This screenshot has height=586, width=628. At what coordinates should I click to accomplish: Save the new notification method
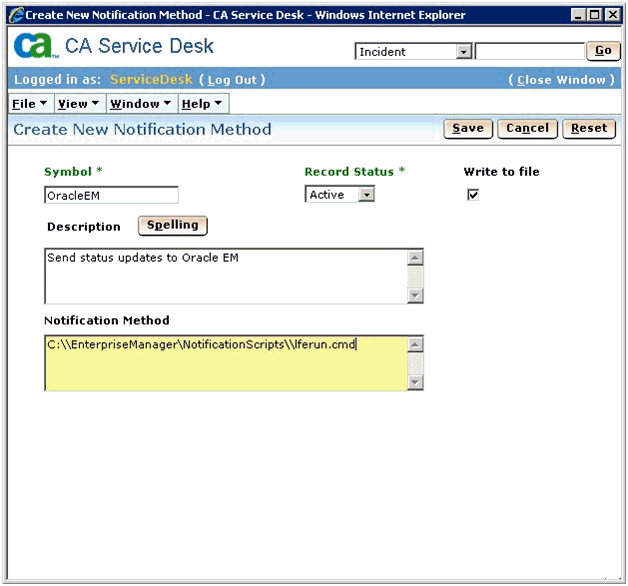pos(468,129)
